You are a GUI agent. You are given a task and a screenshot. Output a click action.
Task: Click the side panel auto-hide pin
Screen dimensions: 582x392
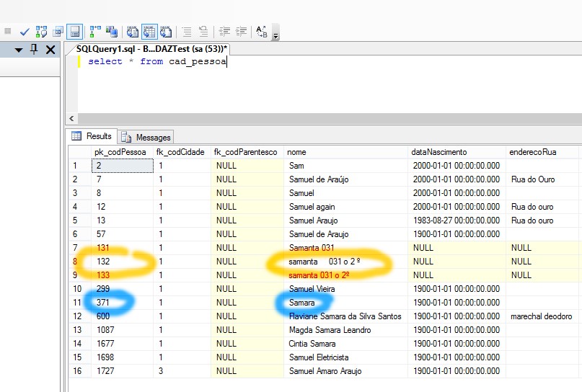pos(34,49)
